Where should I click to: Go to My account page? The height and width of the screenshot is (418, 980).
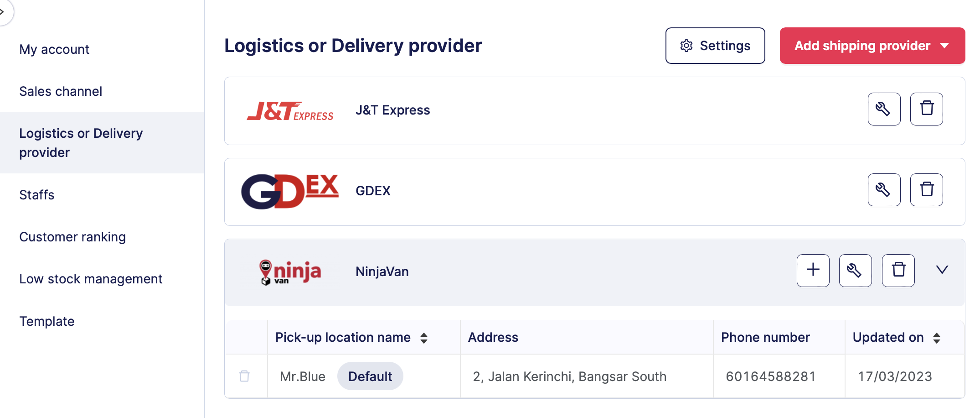point(54,49)
